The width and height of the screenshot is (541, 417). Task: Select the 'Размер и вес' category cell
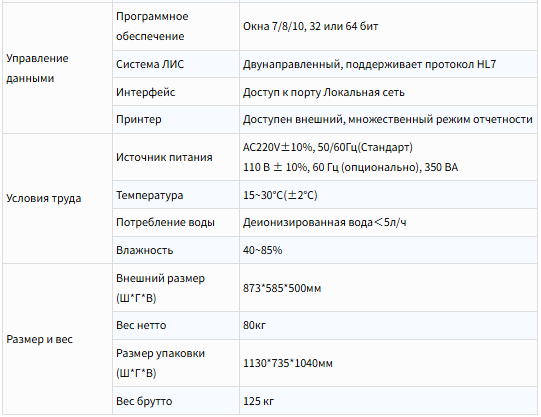57,339
